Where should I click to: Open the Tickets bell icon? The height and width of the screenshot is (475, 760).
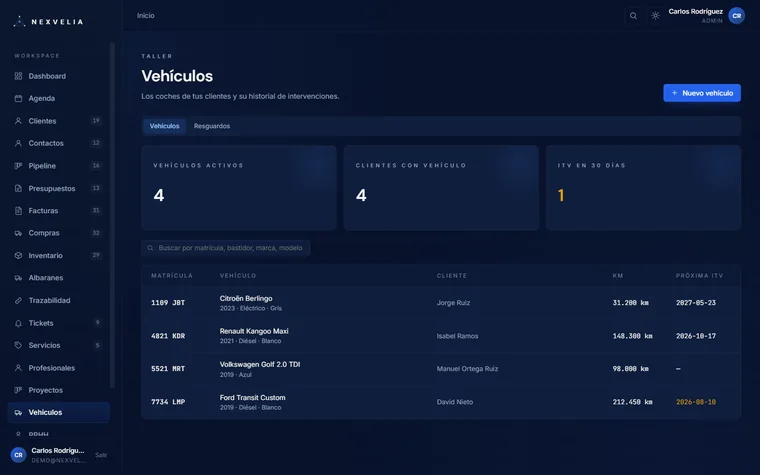pos(18,323)
